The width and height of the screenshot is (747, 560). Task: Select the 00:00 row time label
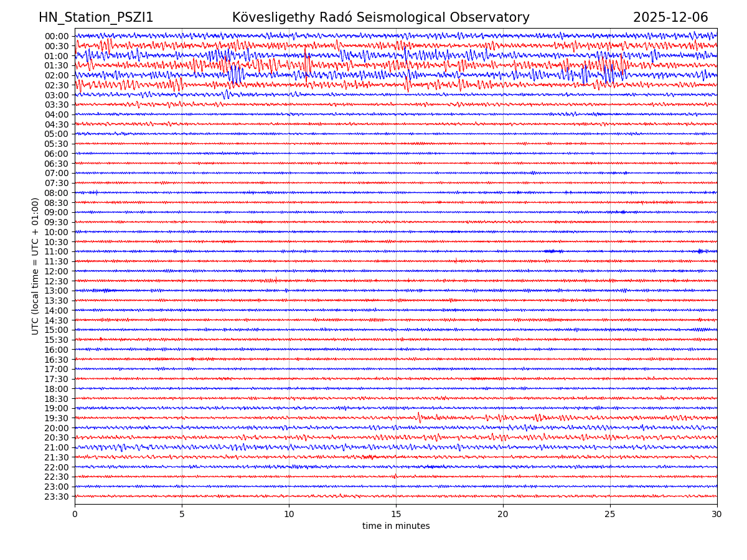click(57, 36)
